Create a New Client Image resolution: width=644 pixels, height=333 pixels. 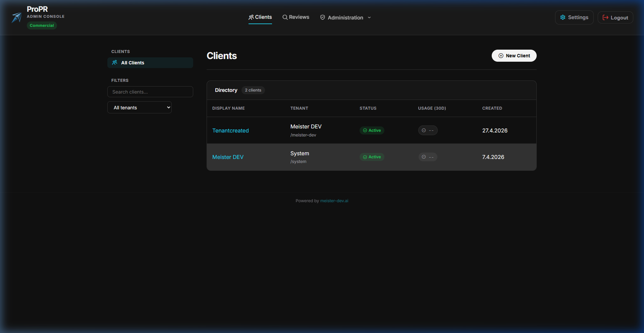click(x=514, y=56)
